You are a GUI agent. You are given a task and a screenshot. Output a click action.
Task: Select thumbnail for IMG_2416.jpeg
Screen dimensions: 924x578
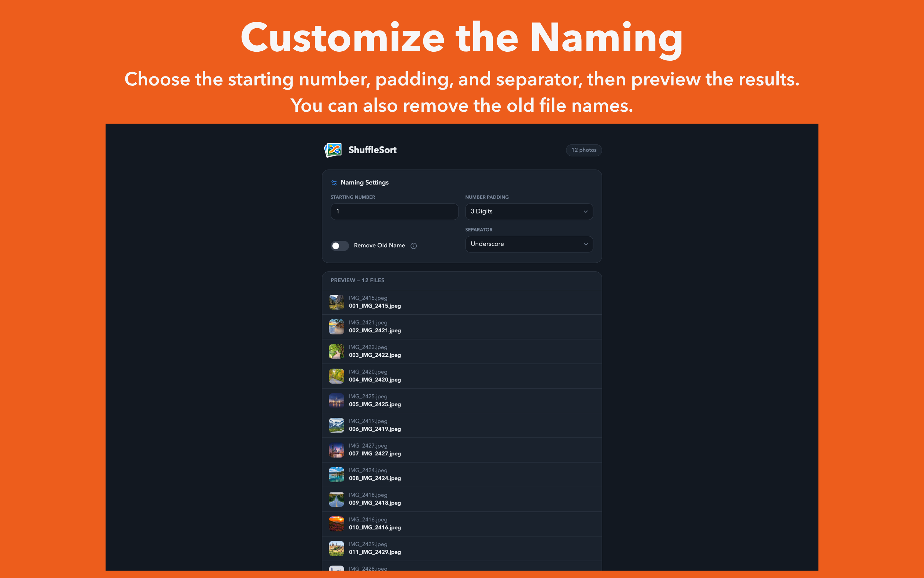coord(336,524)
